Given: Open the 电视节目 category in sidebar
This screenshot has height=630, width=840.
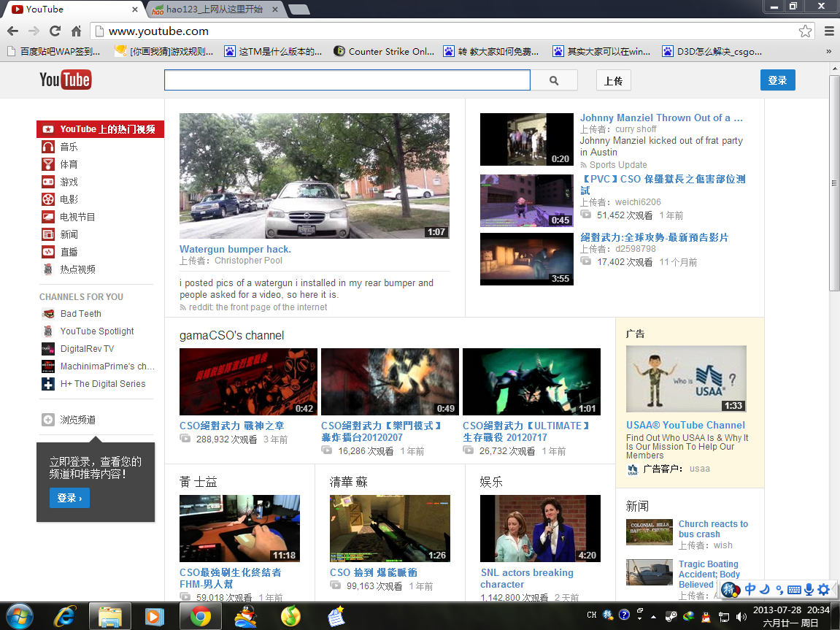Looking at the screenshot, I should coord(77,217).
